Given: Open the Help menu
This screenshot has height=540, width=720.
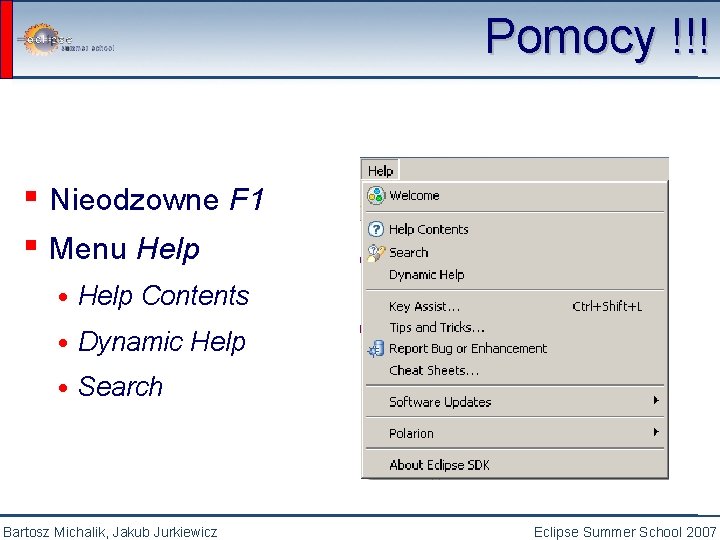Looking at the screenshot, I should pos(380,171).
